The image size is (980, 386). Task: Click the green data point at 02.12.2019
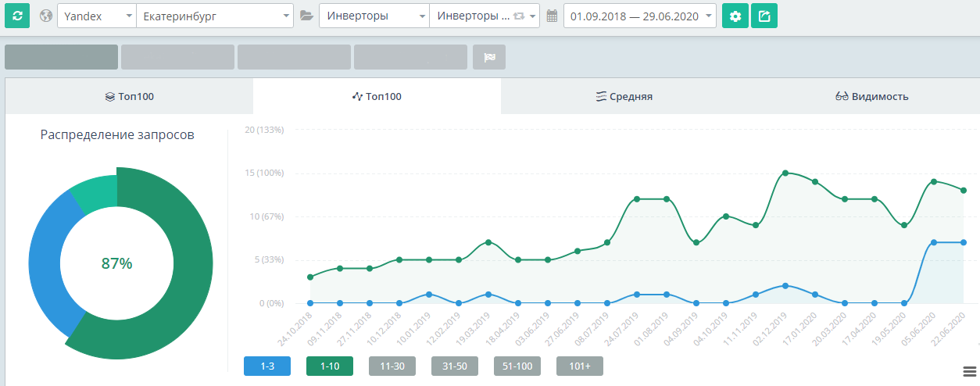click(785, 173)
